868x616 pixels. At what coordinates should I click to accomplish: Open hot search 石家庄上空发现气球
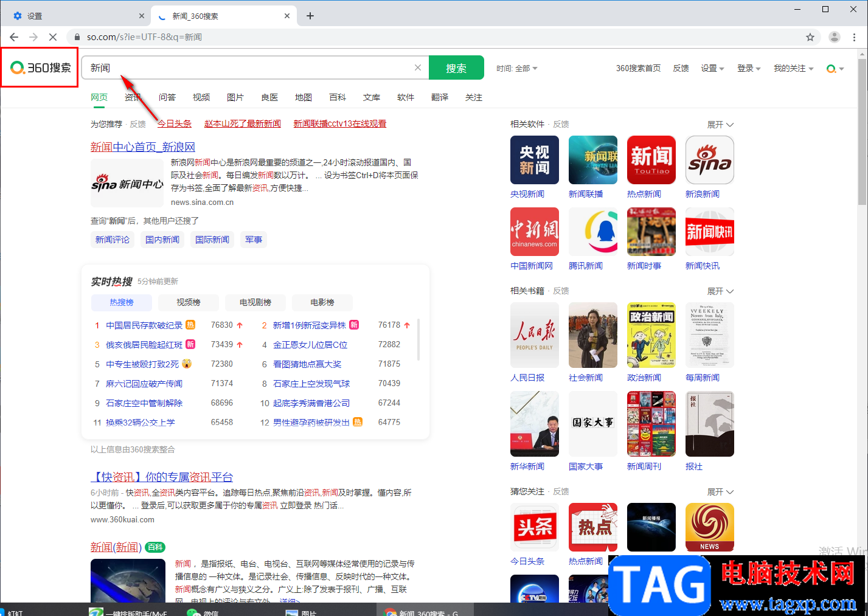[311, 384]
